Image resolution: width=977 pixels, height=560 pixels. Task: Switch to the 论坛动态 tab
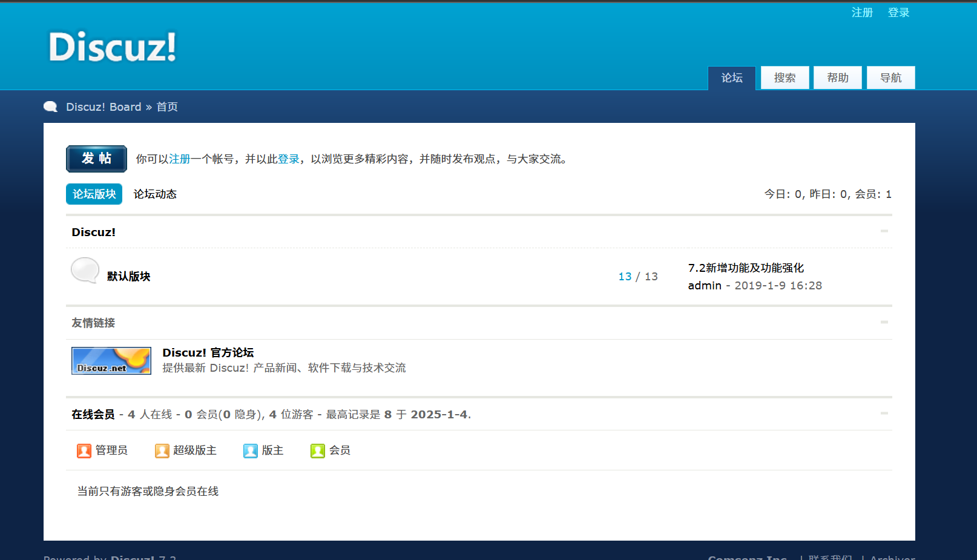click(x=155, y=194)
